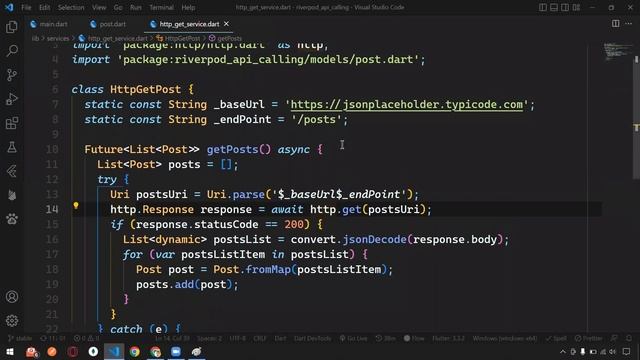Click the paw icon in the activity bar
This screenshot has height=360, width=640.
[12, 219]
